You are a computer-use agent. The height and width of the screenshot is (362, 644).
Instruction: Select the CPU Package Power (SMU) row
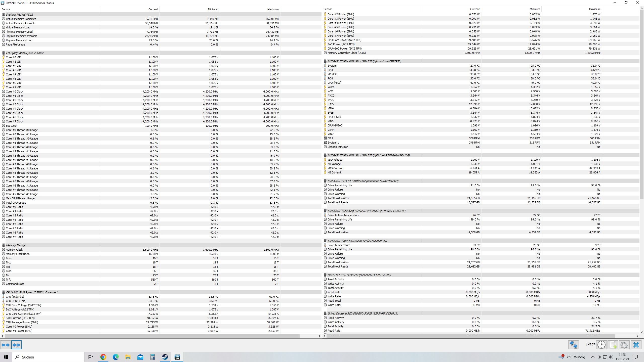click(x=161, y=322)
